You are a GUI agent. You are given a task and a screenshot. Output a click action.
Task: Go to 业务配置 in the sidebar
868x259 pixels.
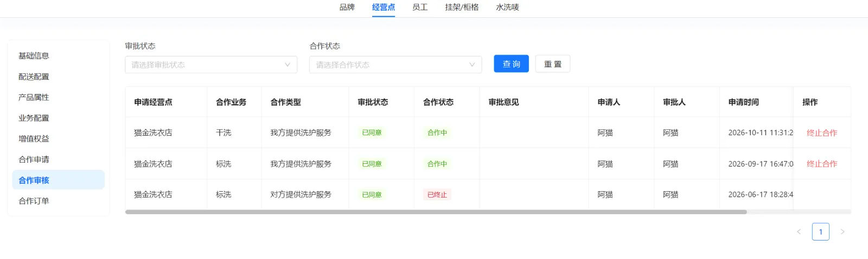click(x=58, y=118)
